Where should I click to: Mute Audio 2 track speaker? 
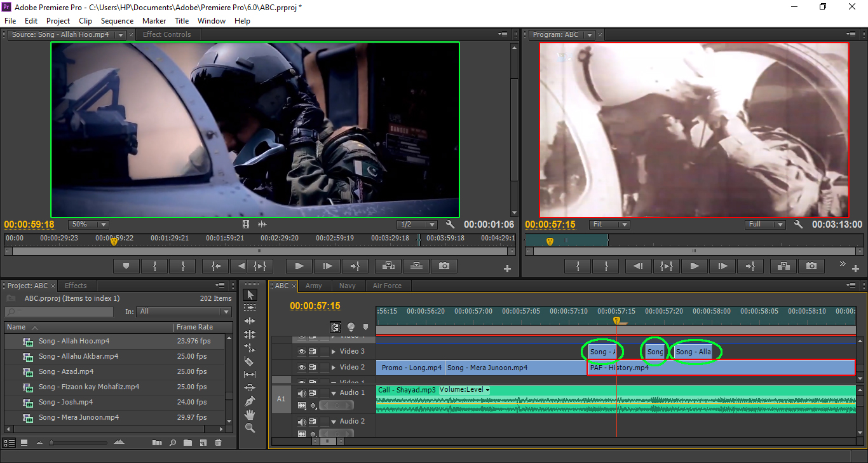[302, 422]
